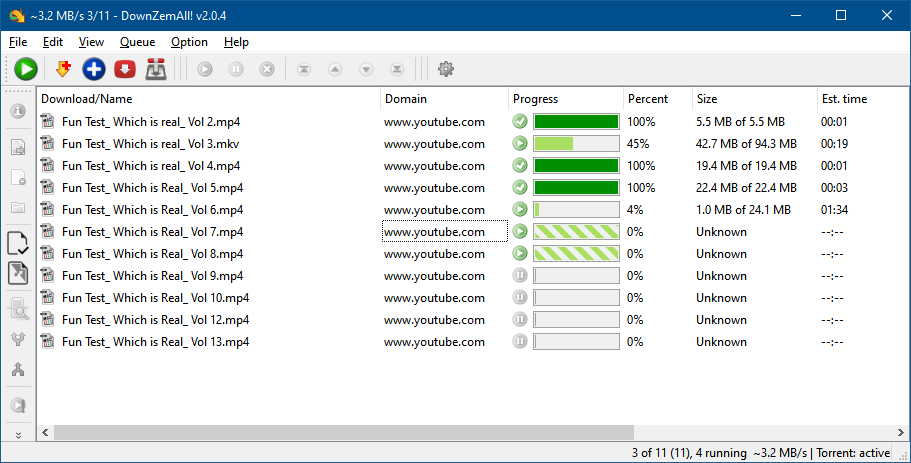Click '22.4 MB of 22.4 MB' size cell
Viewport: 911px width, 463px height.
click(x=747, y=188)
